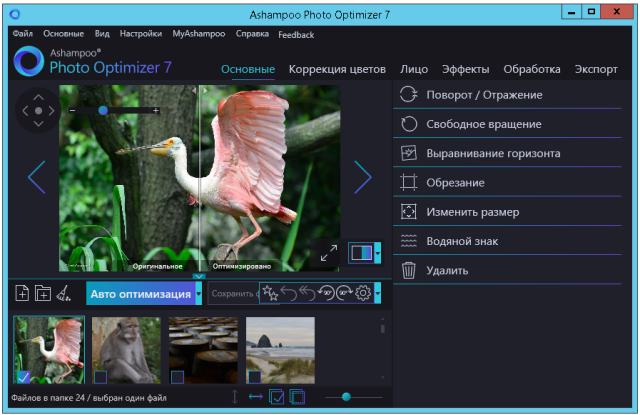Viewport: 640px width, 415px height.
Task: Switch to Коррекция цветов tab
Action: 337,69
